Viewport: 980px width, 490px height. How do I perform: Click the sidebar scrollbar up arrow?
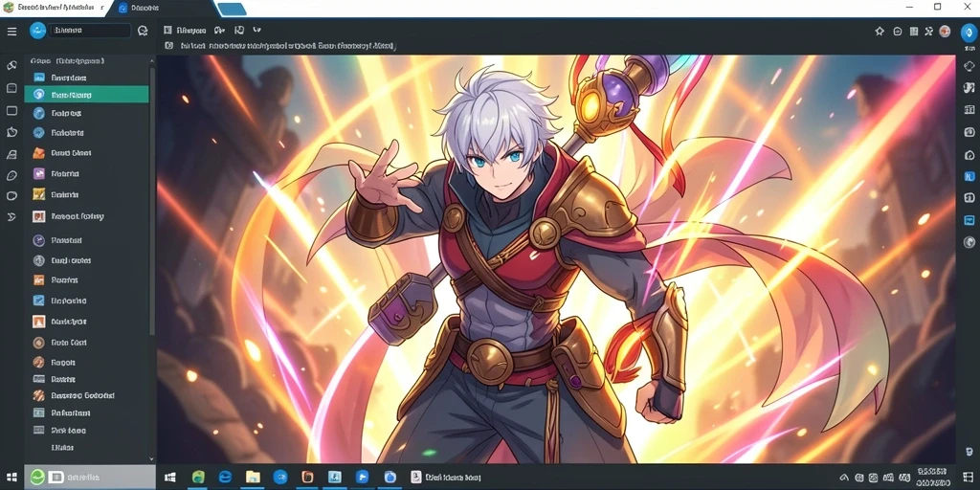[x=151, y=60]
